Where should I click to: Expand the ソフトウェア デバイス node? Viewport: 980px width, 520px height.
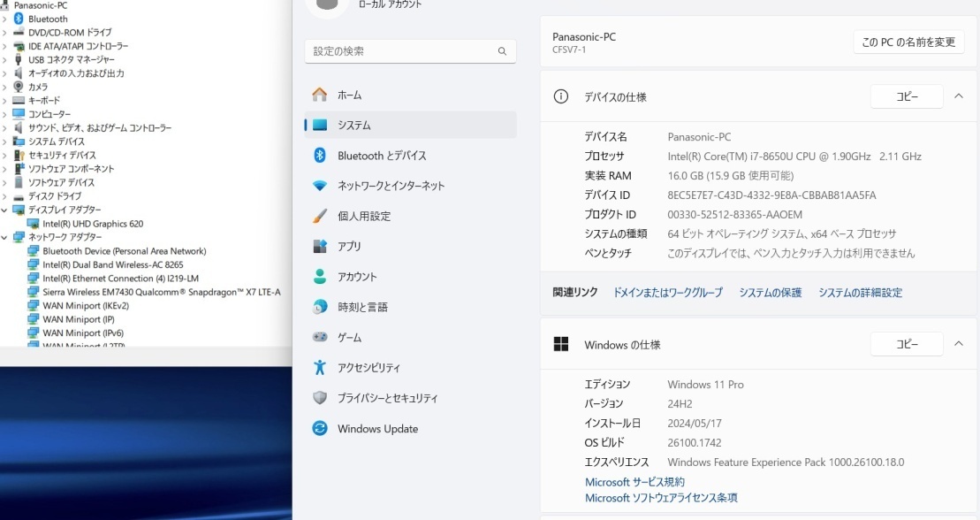pyautogui.click(x=5, y=183)
